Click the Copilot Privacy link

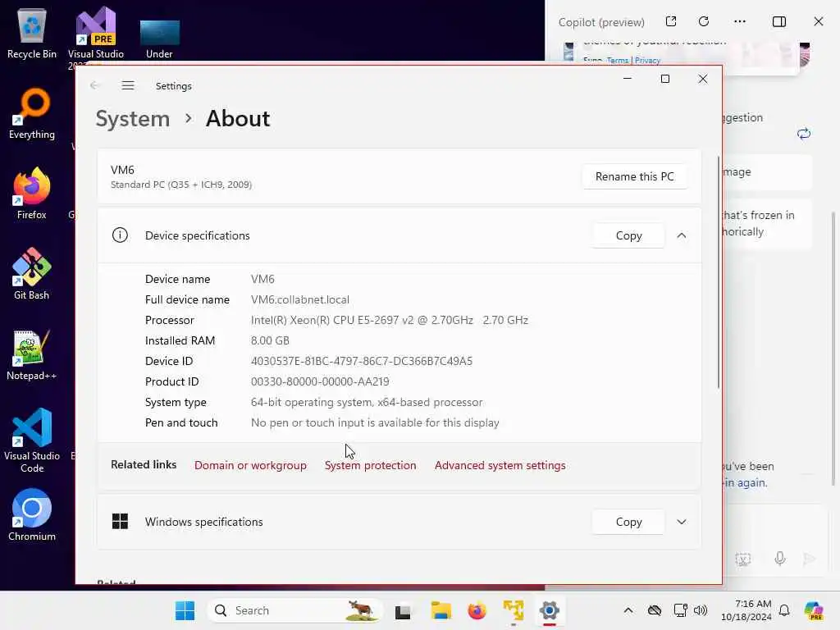click(648, 61)
